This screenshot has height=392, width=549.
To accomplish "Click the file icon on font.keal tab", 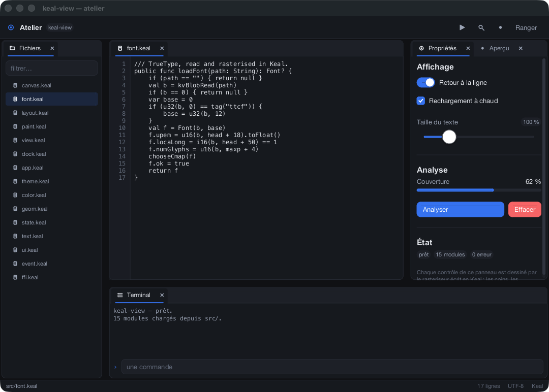I will [x=120, y=48].
